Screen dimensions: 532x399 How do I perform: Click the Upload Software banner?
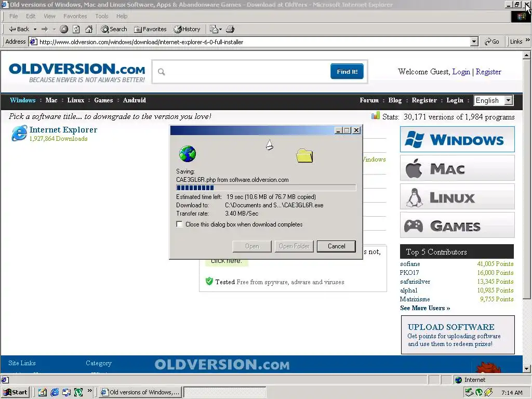(x=458, y=335)
